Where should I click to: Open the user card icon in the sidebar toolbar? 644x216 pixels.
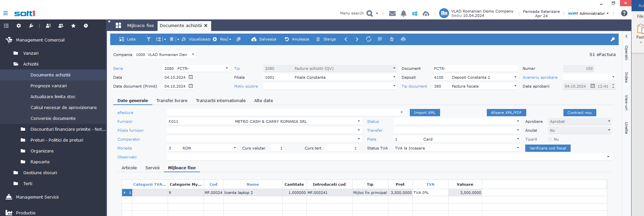tap(48, 26)
